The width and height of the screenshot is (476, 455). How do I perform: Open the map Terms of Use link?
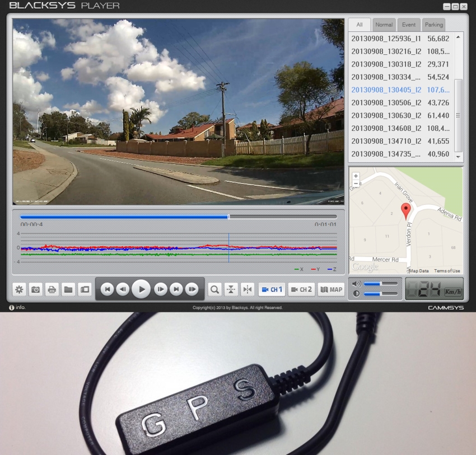447,271
